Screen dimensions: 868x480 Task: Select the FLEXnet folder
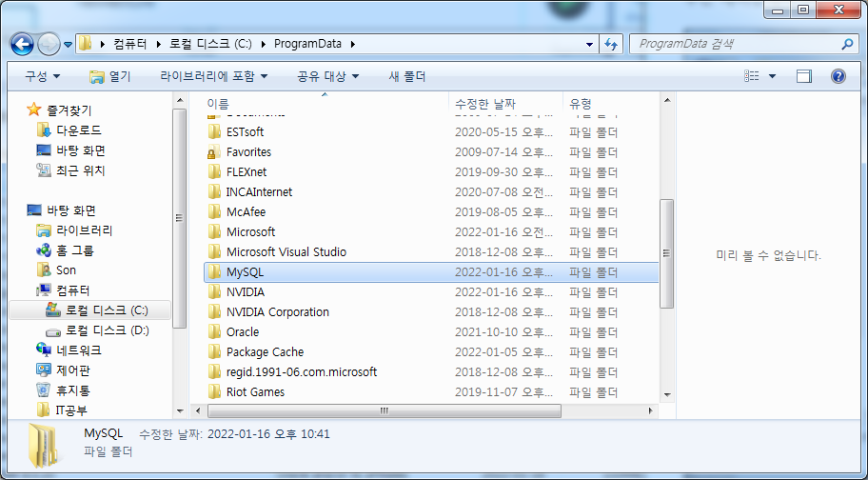pyautogui.click(x=247, y=172)
